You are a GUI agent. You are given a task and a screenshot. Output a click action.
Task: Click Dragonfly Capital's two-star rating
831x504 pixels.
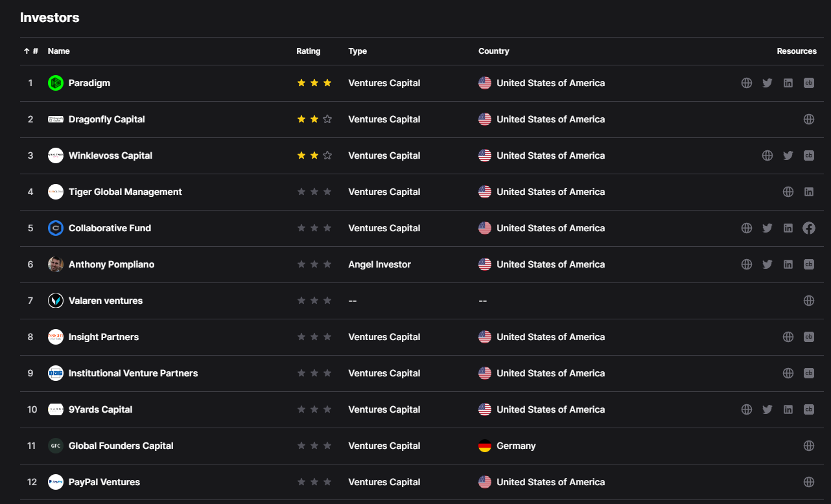314,119
